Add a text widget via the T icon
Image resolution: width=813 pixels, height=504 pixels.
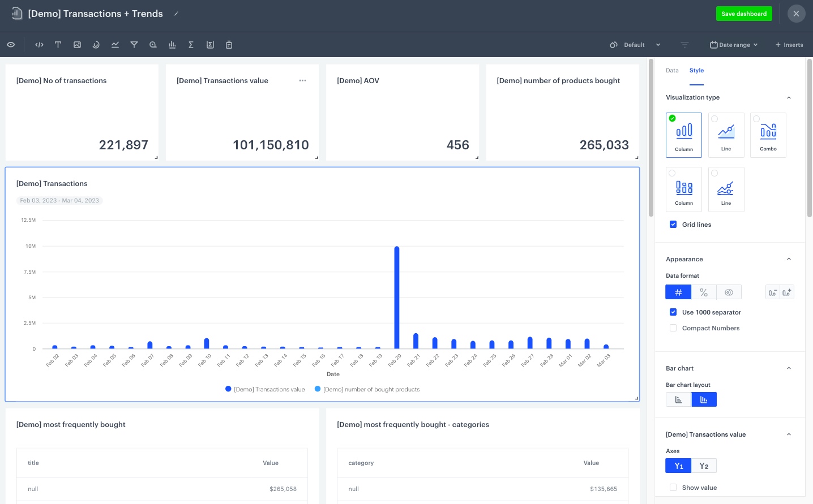click(x=58, y=45)
